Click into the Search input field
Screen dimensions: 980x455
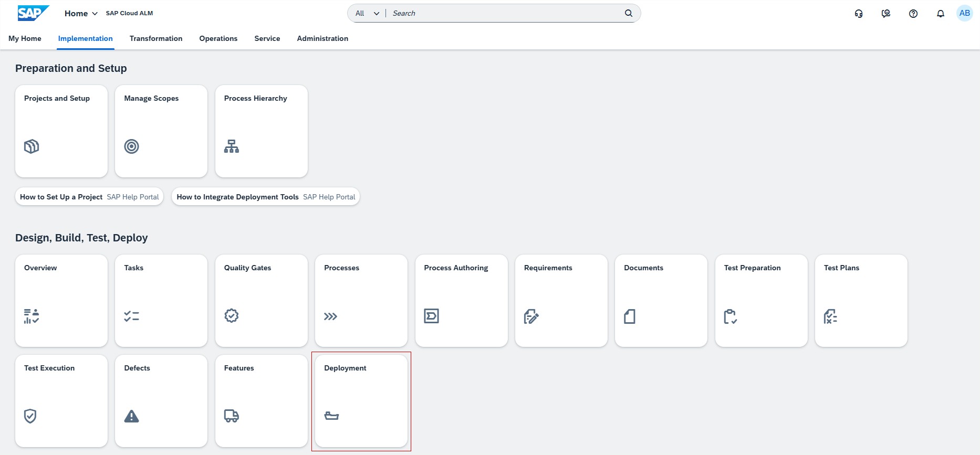504,14
